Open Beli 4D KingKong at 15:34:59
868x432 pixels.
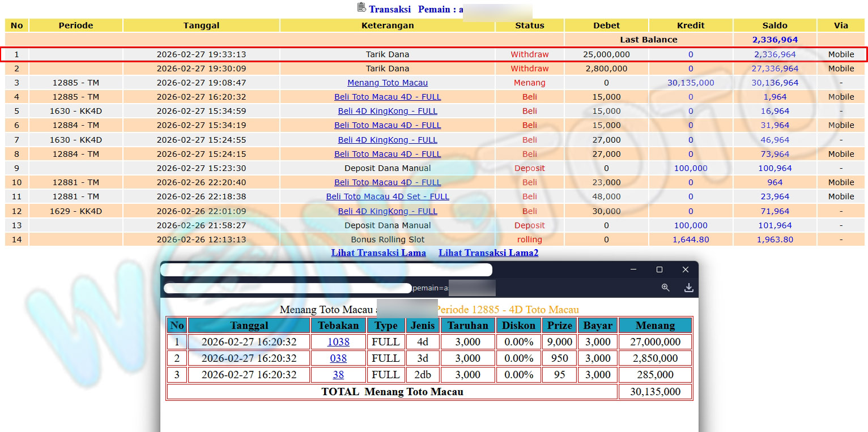point(388,111)
